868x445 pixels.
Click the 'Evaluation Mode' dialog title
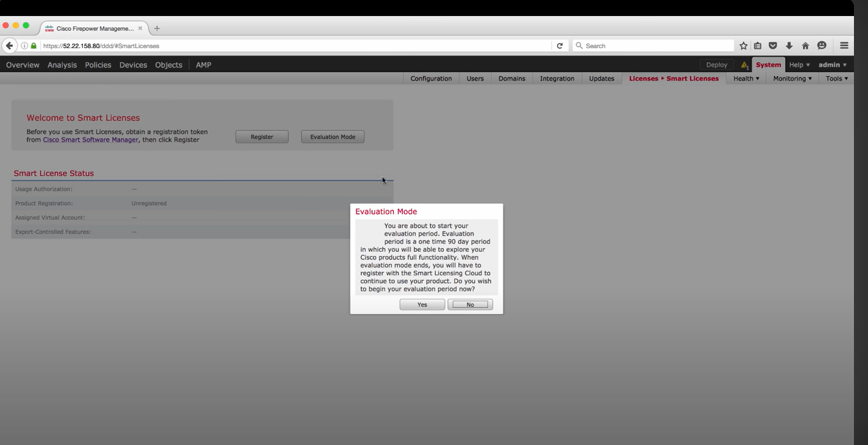(x=386, y=211)
